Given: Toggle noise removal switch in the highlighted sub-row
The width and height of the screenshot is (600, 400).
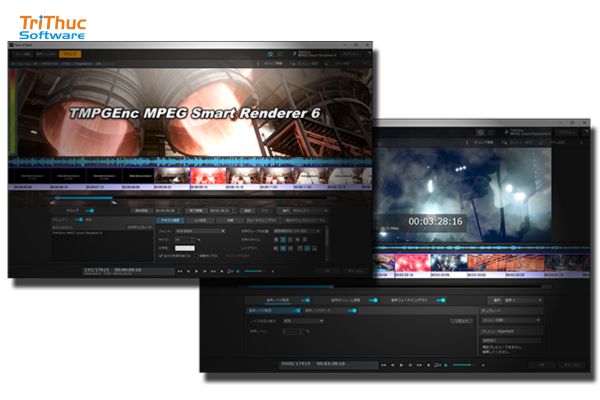Looking at the screenshot, I should click(296, 310).
